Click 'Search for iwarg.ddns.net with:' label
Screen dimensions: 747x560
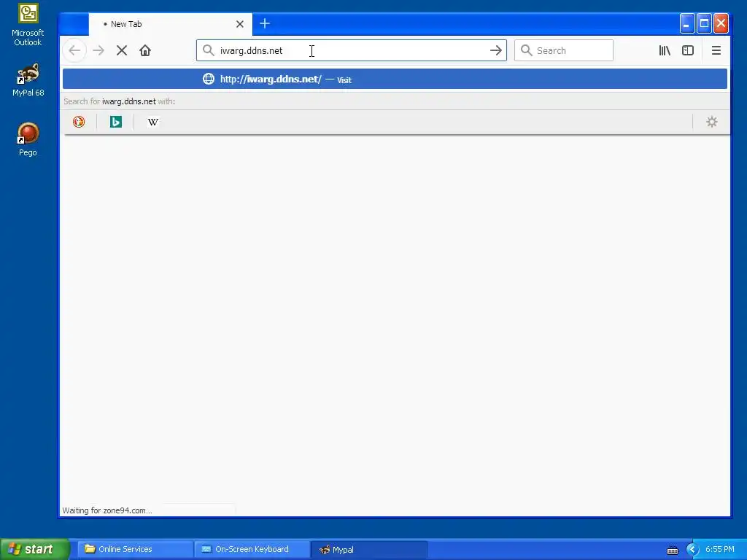tap(119, 101)
